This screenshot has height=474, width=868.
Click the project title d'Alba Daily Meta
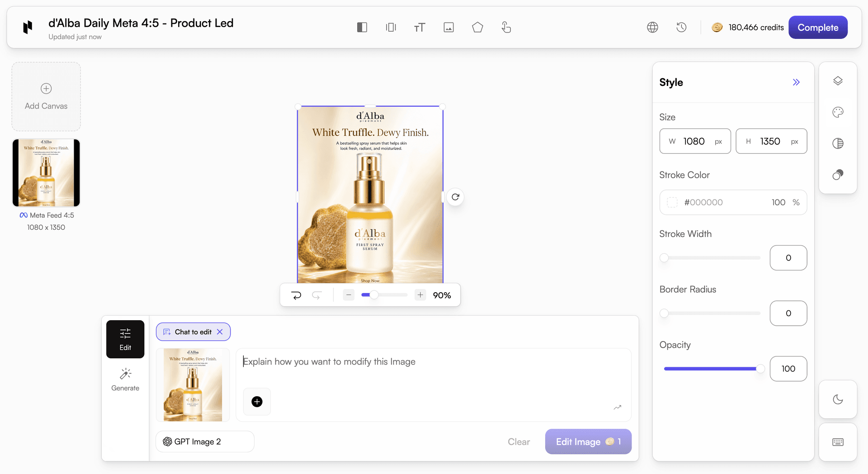click(141, 23)
